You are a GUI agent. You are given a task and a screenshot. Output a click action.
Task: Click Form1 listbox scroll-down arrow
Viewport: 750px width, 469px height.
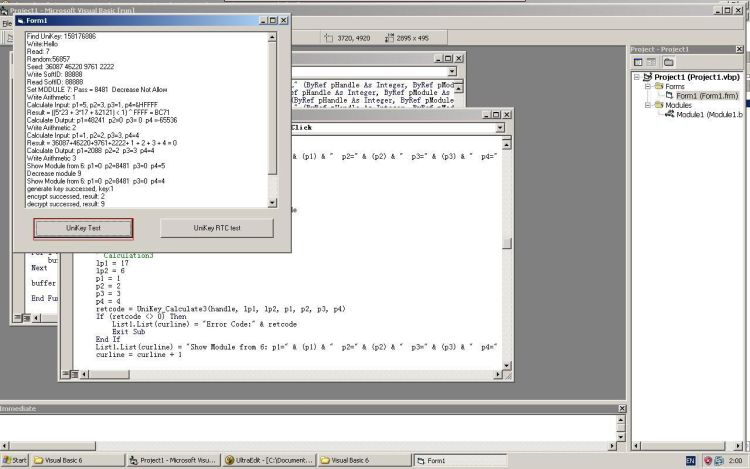pos(272,203)
